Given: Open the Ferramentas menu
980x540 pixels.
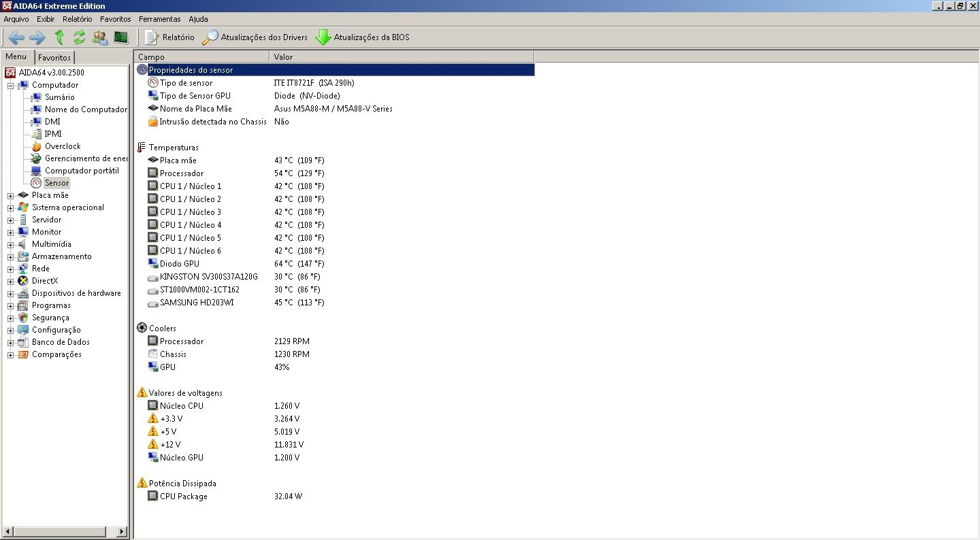Looking at the screenshot, I should click(x=160, y=19).
